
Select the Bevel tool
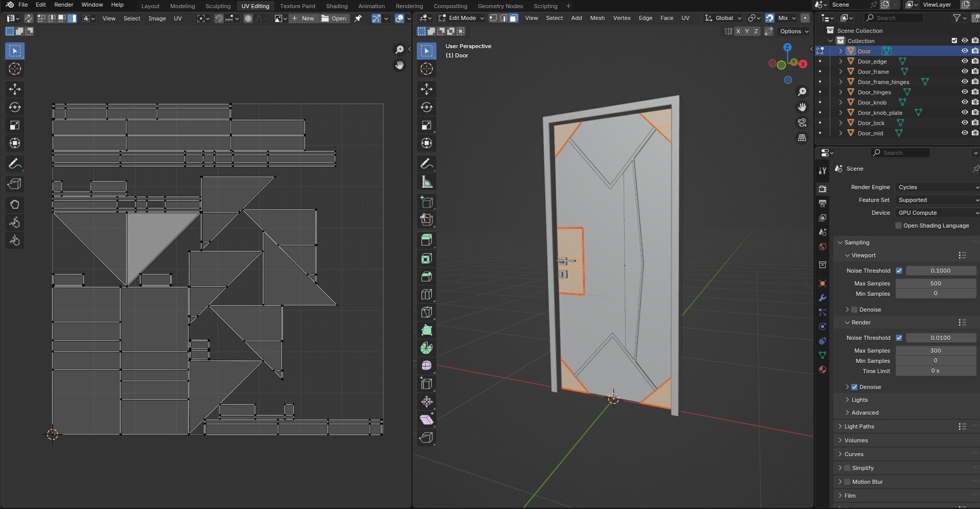coord(426,276)
